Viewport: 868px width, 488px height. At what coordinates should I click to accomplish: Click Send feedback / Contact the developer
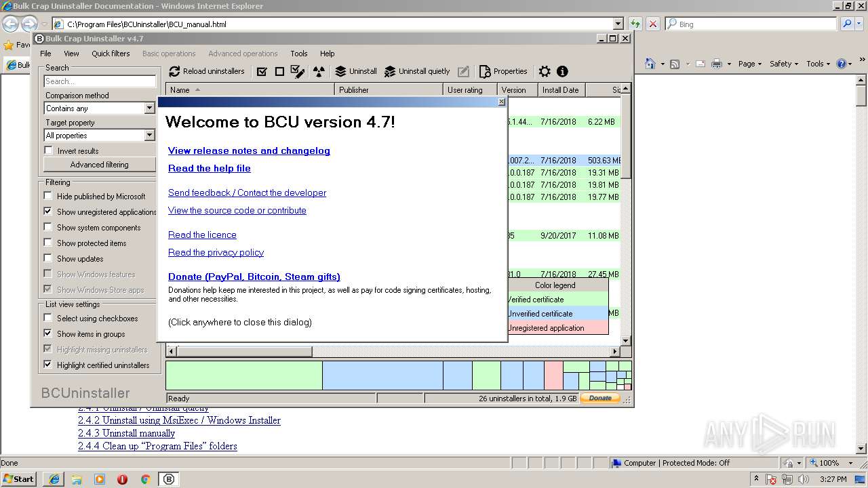pos(247,192)
